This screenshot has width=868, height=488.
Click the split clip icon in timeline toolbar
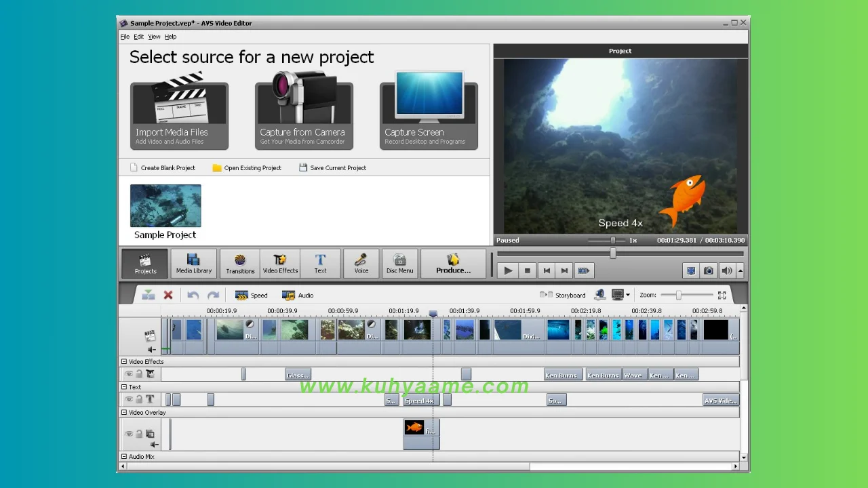pyautogui.click(x=148, y=295)
